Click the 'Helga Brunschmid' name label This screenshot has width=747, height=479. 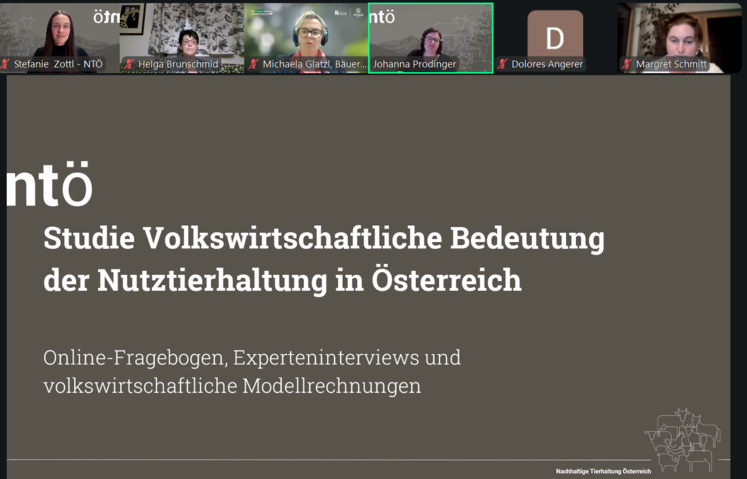(178, 64)
